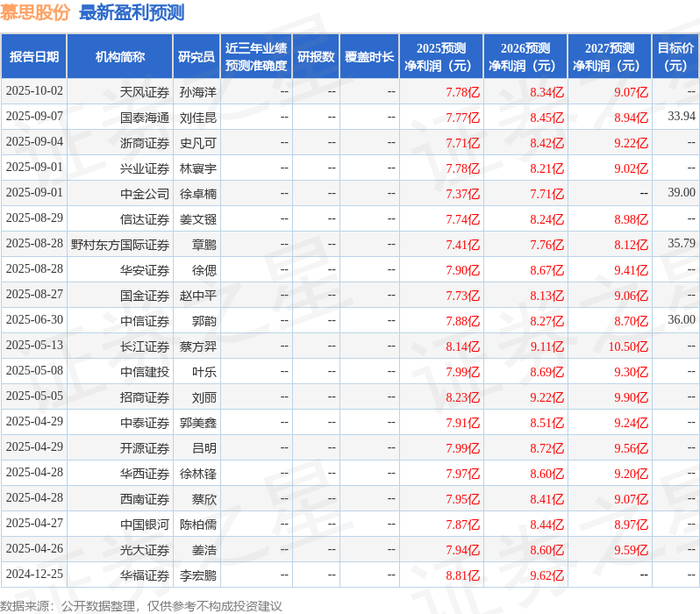Click the 2026预测净利润 column header
700x614 pixels.
pos(525,57)
